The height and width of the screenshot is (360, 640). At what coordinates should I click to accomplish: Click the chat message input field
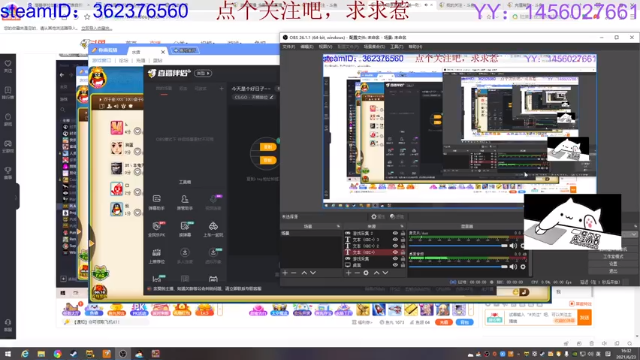pyautogui.click(x=542, y=318)
